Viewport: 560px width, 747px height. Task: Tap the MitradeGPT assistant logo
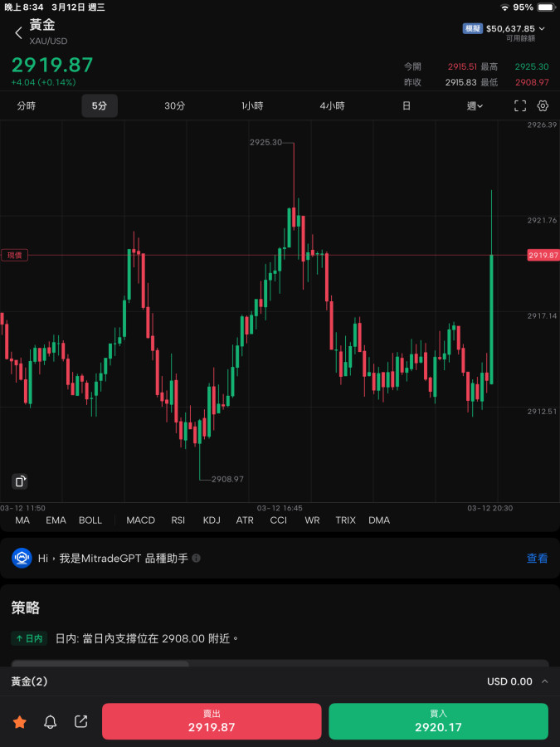(x=22, y=559)
